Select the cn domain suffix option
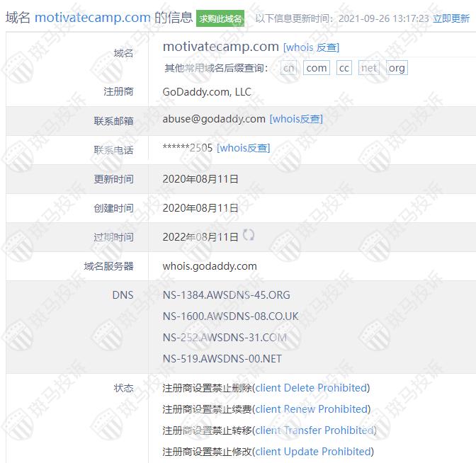This screenshot has width=476, height=463. coord(289,68)
